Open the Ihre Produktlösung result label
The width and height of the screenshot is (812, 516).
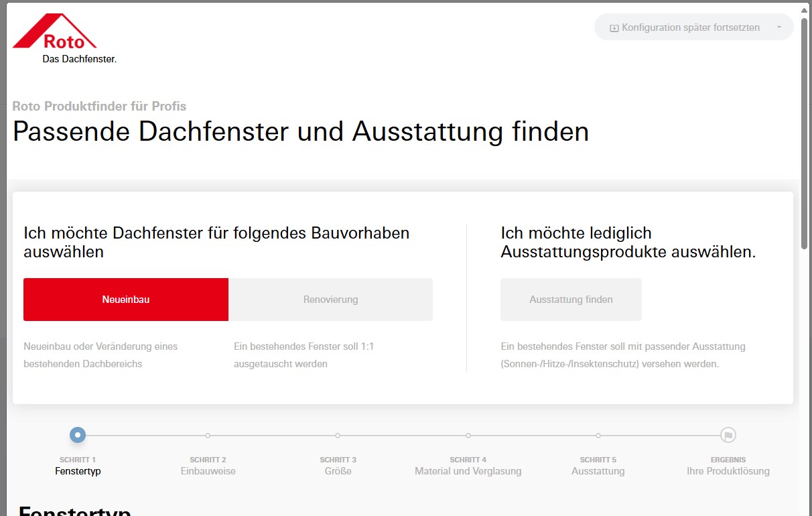(x=728, y=471)
